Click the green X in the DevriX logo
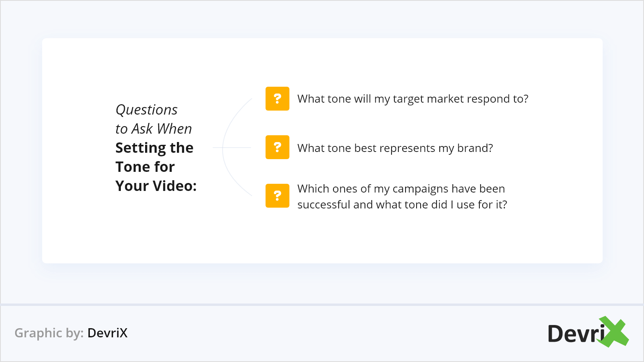Viewport: 644px width, 362px height. pos(615,332)
